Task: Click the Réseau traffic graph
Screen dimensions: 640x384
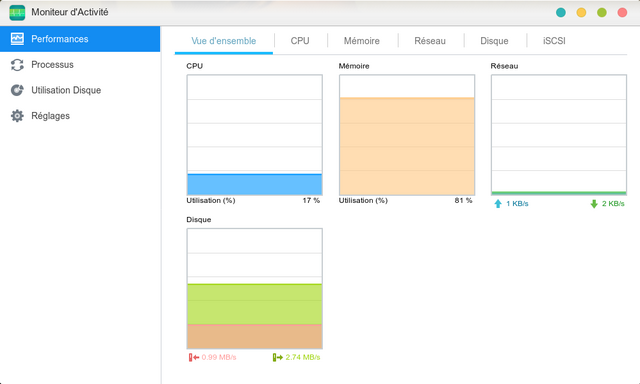Action: [x=559, y=135]
